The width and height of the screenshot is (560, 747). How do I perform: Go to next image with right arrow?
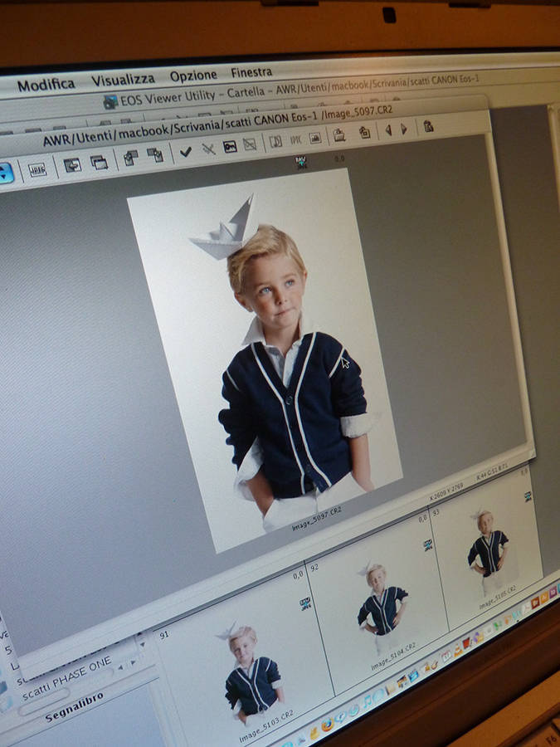pyautogui.click(x=404, y=129)
